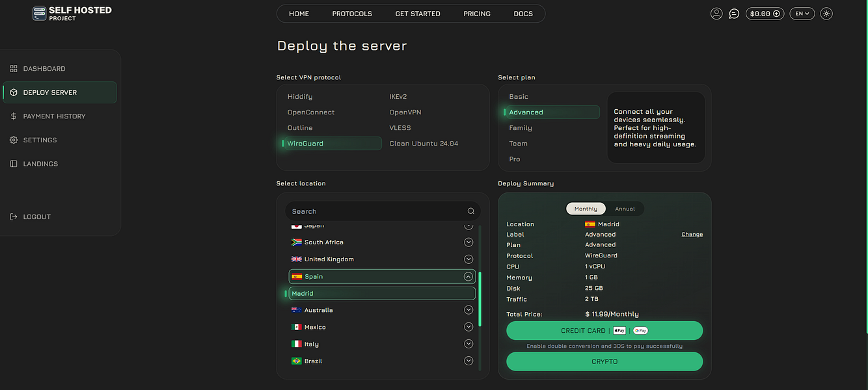
Task: Add funds via the $0.00 balance button
Action: pos(765,14)
